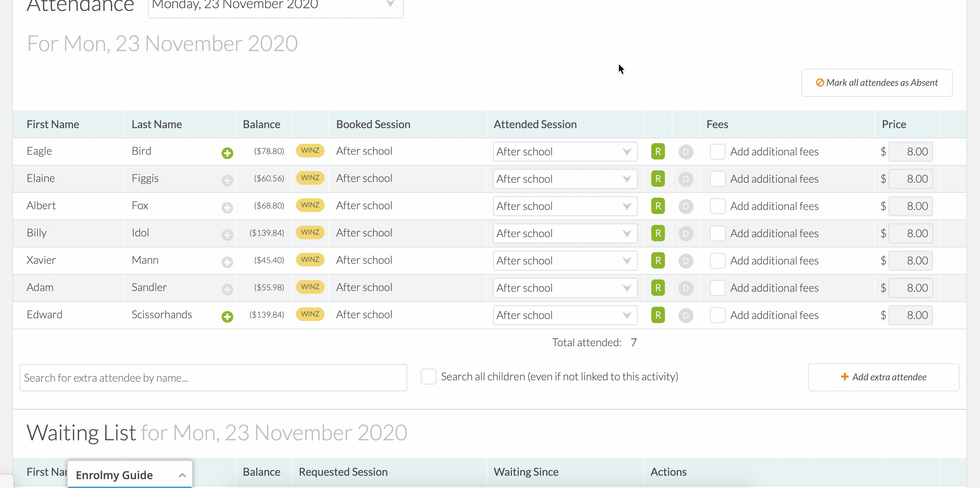Image resolution: width=980 pixels, height=488 pixels.
Task: Tick additional fees checkbox for Albert Fox
Action: tap(717, 206)
